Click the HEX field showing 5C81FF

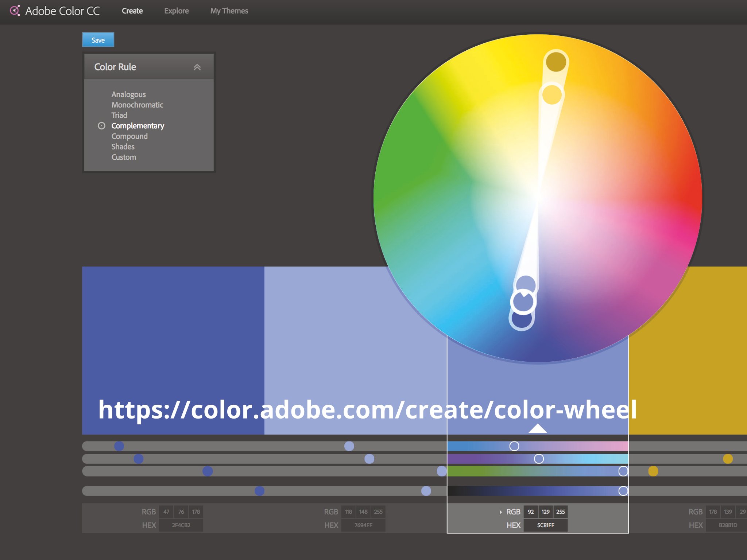tap(545, 525)
